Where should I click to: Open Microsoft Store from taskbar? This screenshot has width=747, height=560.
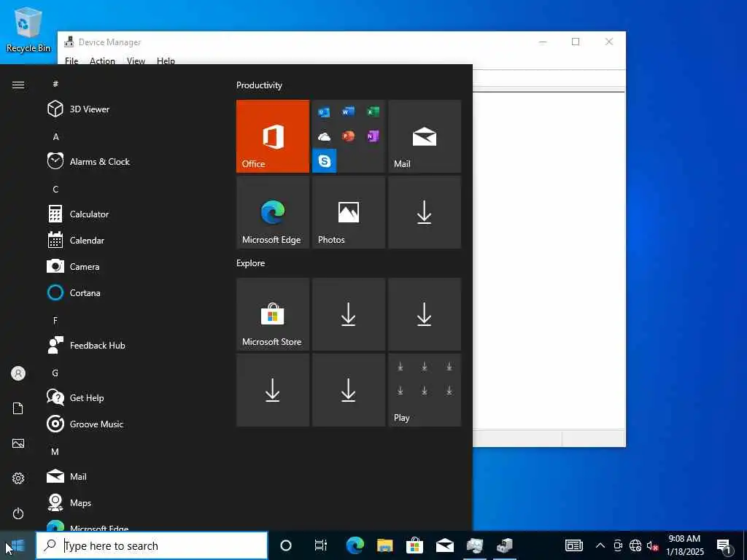point(415,545)
